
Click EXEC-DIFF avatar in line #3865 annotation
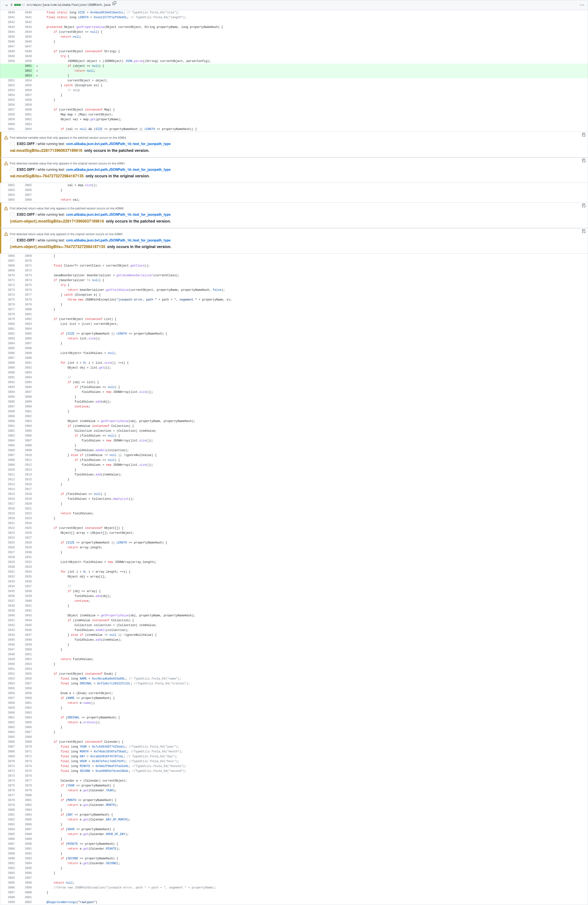[13, 240]
